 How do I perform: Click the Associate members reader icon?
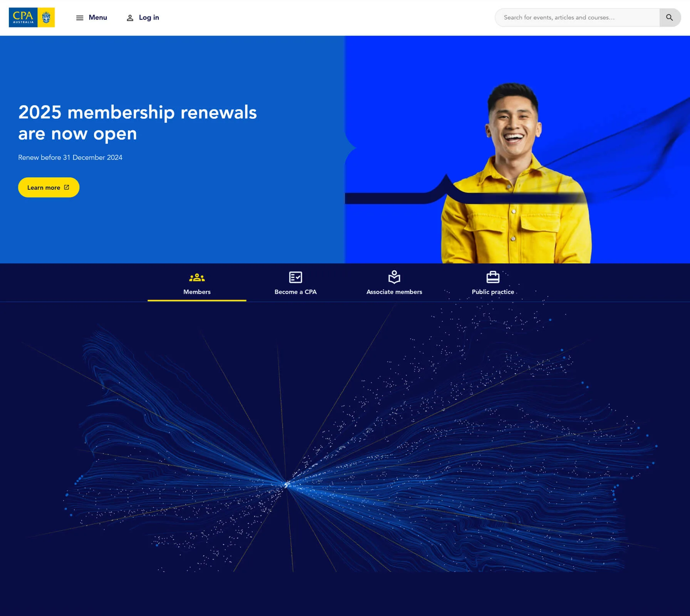coord(394,277)
